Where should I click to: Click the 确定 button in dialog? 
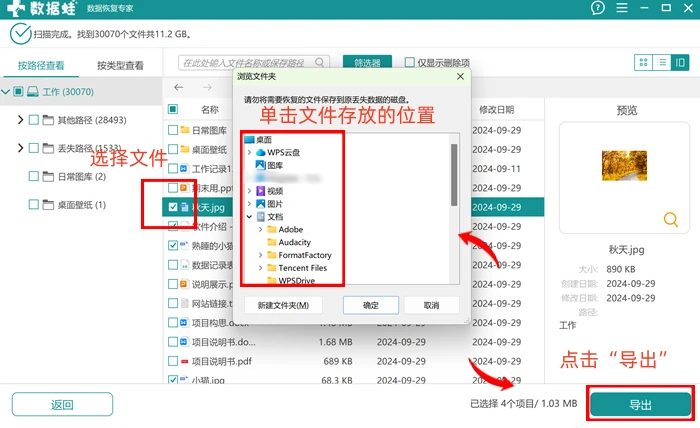[371, 305]
